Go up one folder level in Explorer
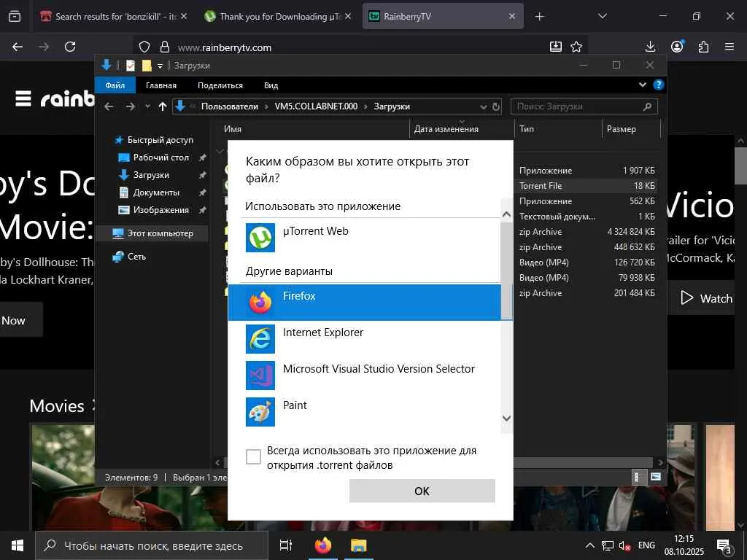This screenshot has height=560, width=747. click(163, 106)
